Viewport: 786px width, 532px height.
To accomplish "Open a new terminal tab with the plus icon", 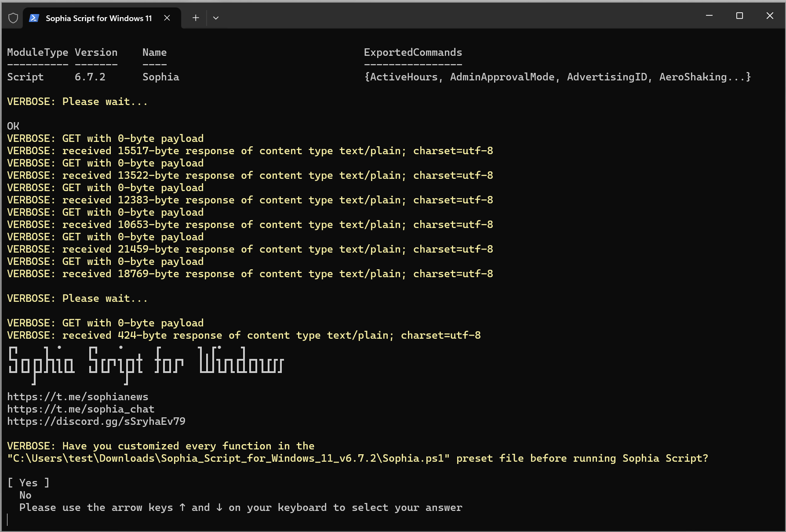I will [196, 18].
